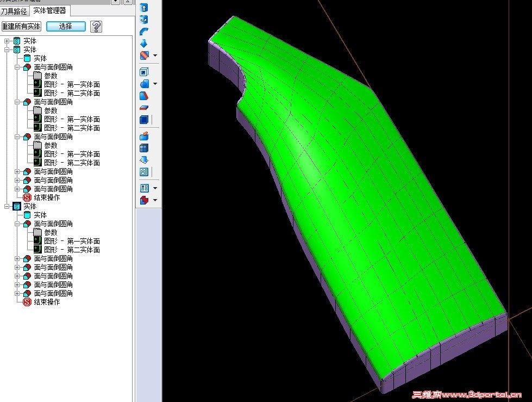Expand fifth 面与面倒圆角 under the second 实体

click(17, 180)
